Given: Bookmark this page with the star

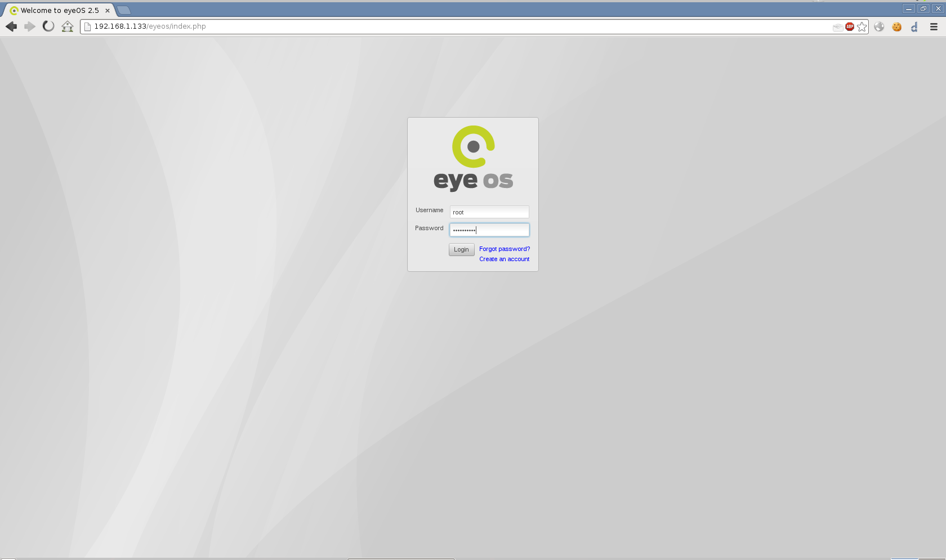Looking at the screenshot, I should tap(862, 26).
